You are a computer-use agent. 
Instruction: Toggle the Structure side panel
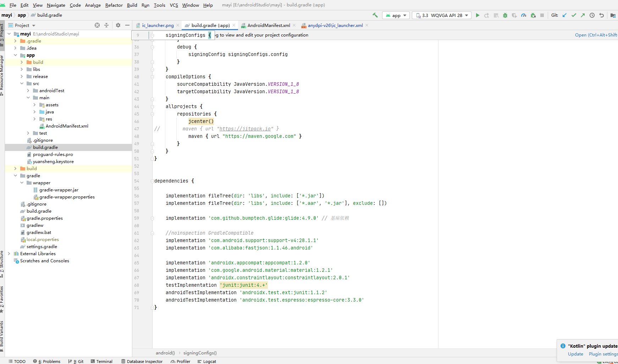[x=2, y=264]
